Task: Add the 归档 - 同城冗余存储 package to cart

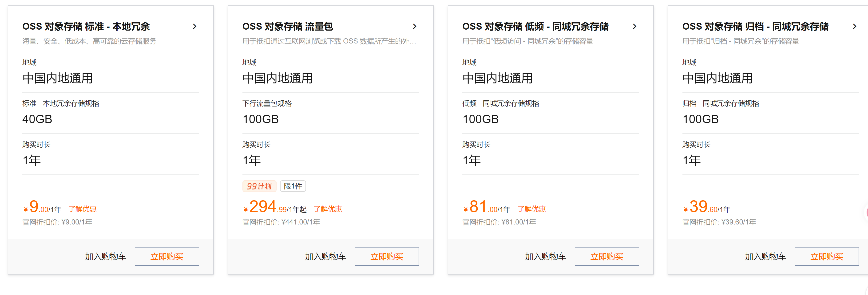Action: click(x=765, y=257)
